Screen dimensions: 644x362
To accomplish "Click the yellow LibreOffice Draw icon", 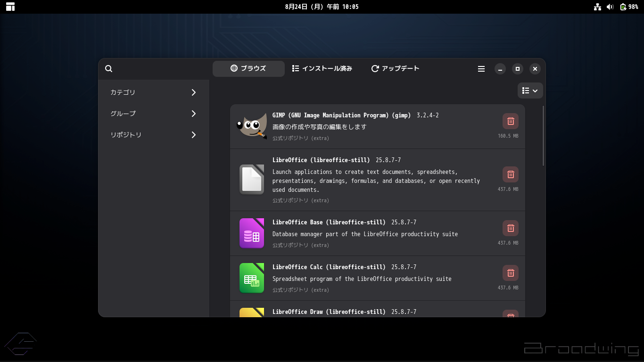I will click(252, 312).
